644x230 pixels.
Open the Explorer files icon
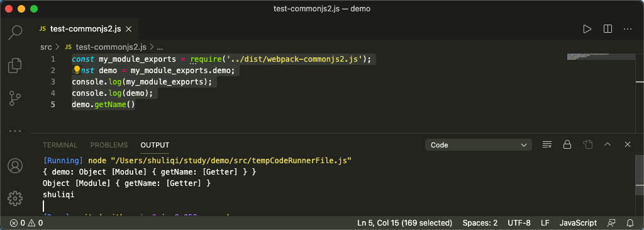point(15,66)
